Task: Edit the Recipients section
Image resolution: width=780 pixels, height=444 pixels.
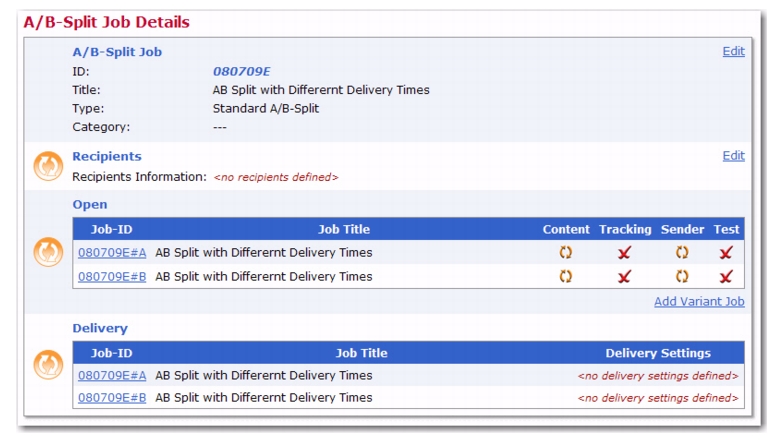Action: (733, 156)
